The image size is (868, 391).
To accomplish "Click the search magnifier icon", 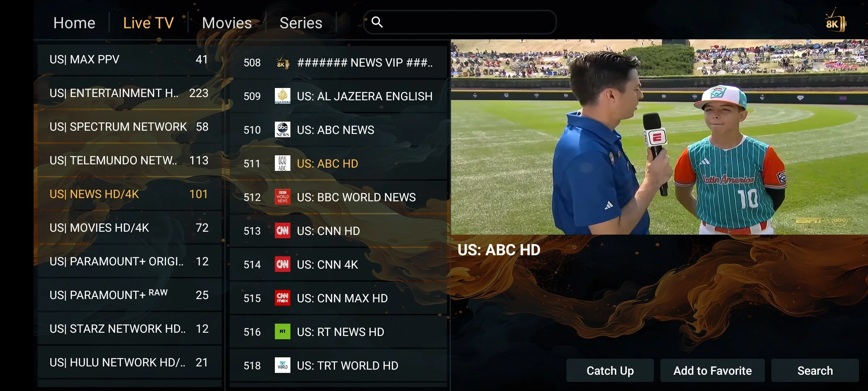I will pyautogui.click(x=377, y=22).
